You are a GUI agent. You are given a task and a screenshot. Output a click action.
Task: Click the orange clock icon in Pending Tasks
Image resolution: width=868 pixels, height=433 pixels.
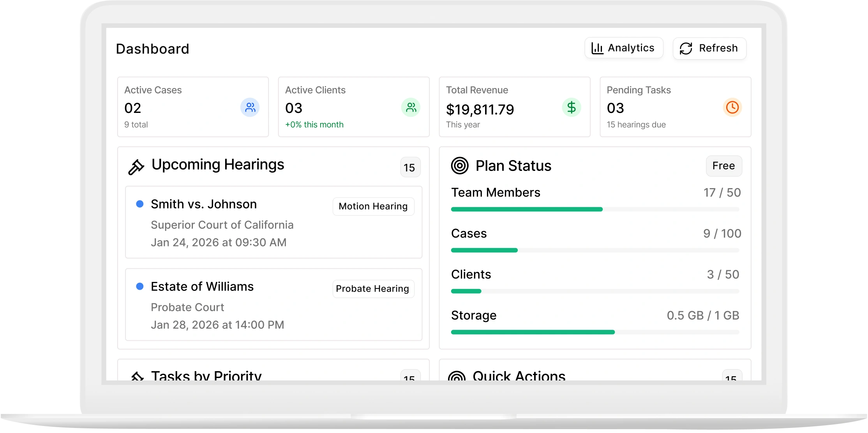coord(732,107)
